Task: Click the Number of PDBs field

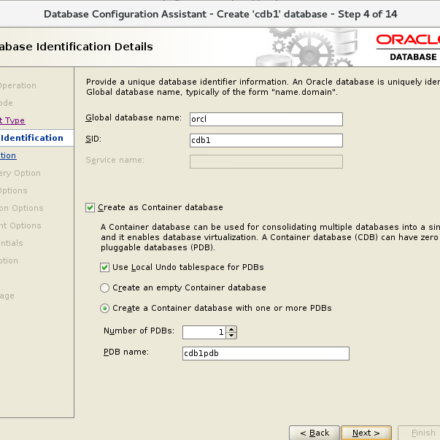Action: (x=204, y=332)
